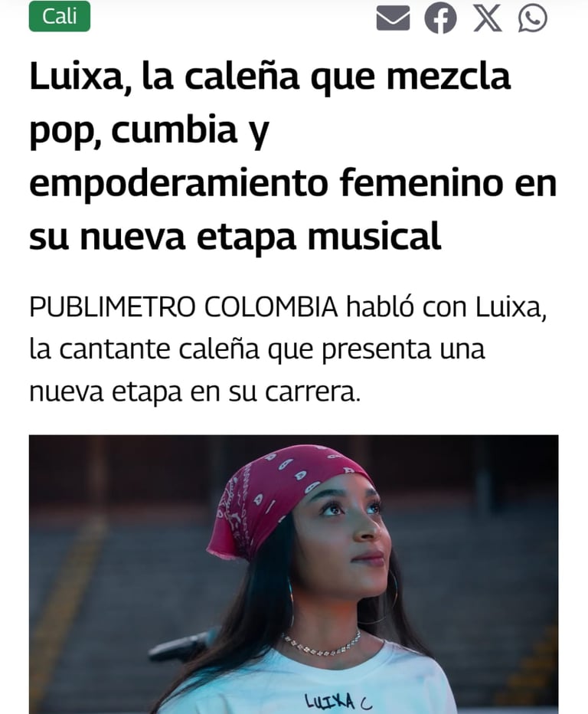
Task: Open the photo of Luixa
Action: click(x=293, y=575)
